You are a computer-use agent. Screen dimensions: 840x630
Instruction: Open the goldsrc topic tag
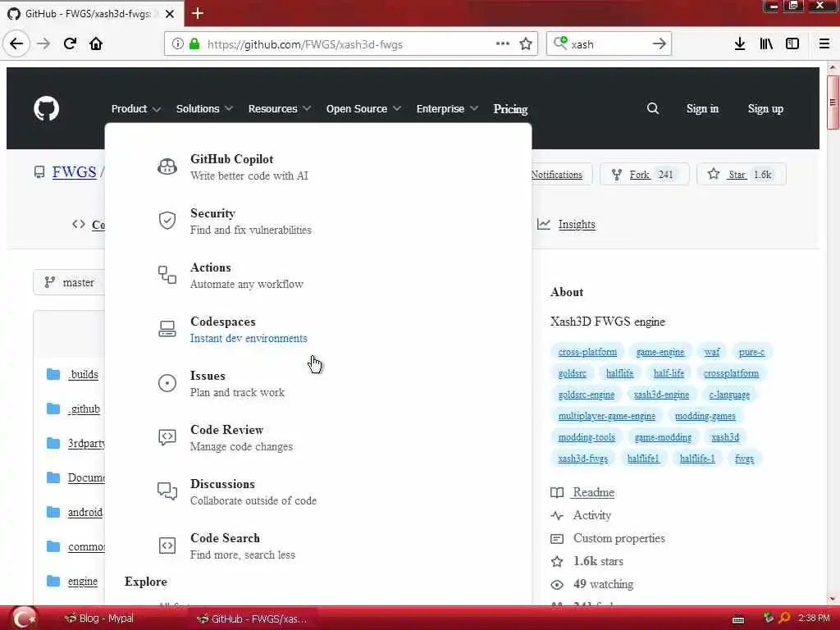[x=572, y=373]
